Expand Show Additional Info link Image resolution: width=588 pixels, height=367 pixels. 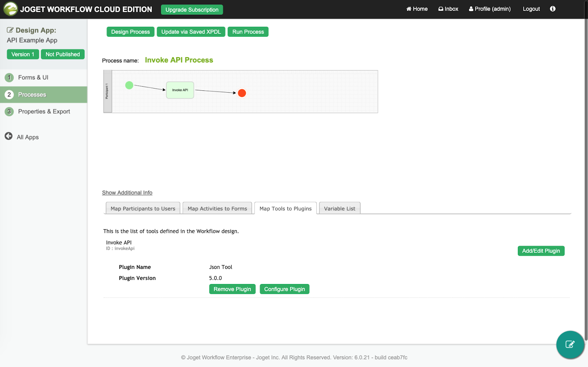pyautogui.click(x=127, y=193)
